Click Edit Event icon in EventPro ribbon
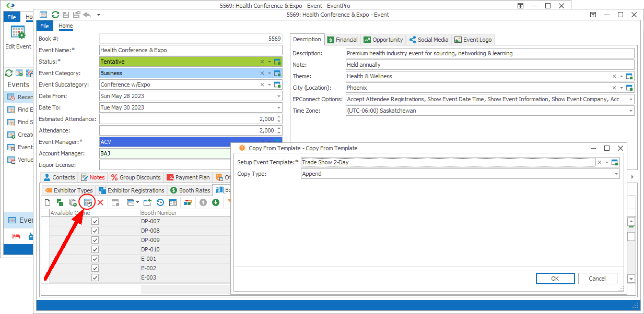The height and width of the screenshot is (314, 644). 18,32
